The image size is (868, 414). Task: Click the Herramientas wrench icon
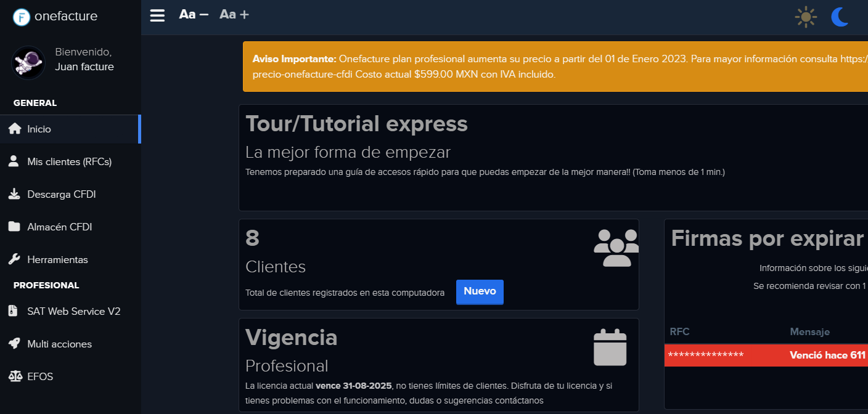(14, 259)
